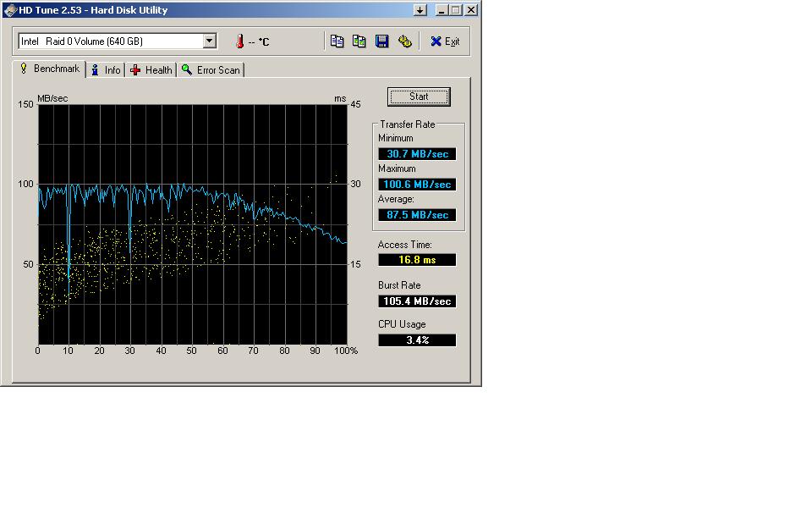The image size is (812, 508).
Task: Click the copy screenshot to clipboard icon
Action: point(359,41)
